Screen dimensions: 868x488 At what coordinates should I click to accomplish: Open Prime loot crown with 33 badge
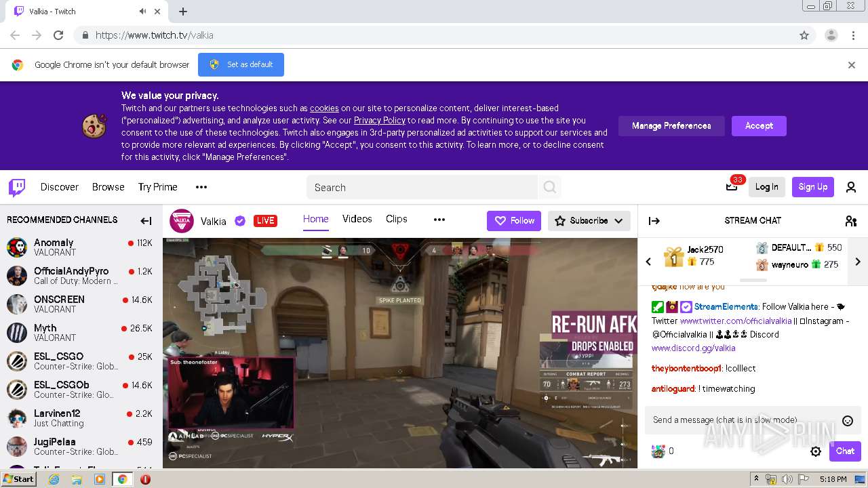coord(732,186)
